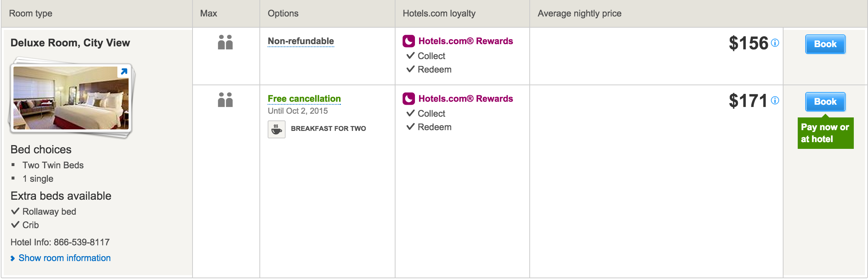Click the BREAKFAST FOR TWO label
Image resolution: width=868 pixels, height=279 pixels.
coord(328,129)
